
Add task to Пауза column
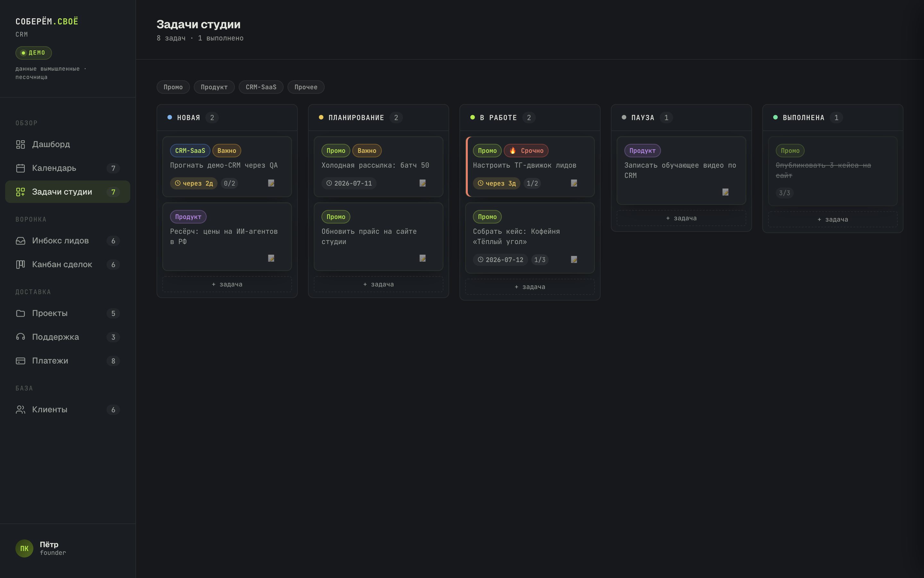tap(681, 218)
